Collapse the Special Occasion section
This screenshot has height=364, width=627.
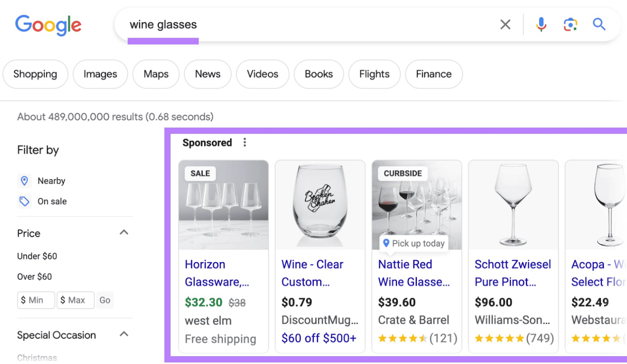pos(124,334)
